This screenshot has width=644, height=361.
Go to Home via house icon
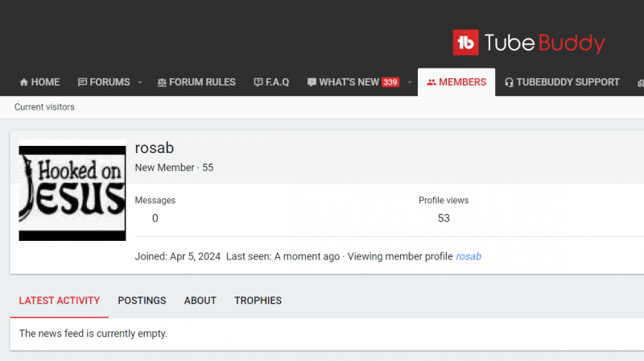[x=39, y=82]
